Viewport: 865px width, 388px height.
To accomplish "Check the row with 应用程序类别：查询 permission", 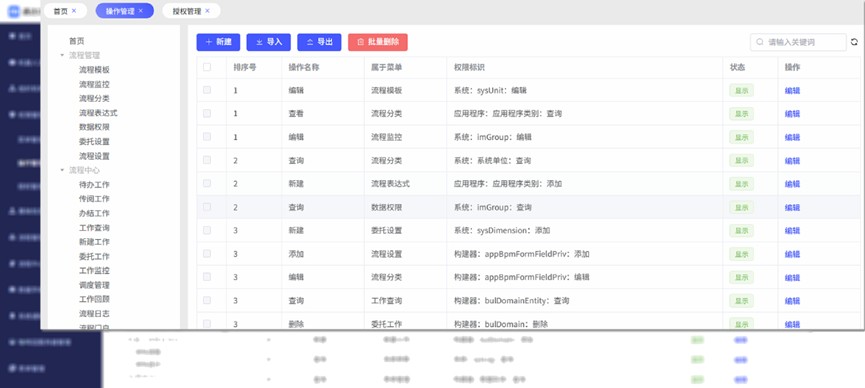I will tap(207, 113).
